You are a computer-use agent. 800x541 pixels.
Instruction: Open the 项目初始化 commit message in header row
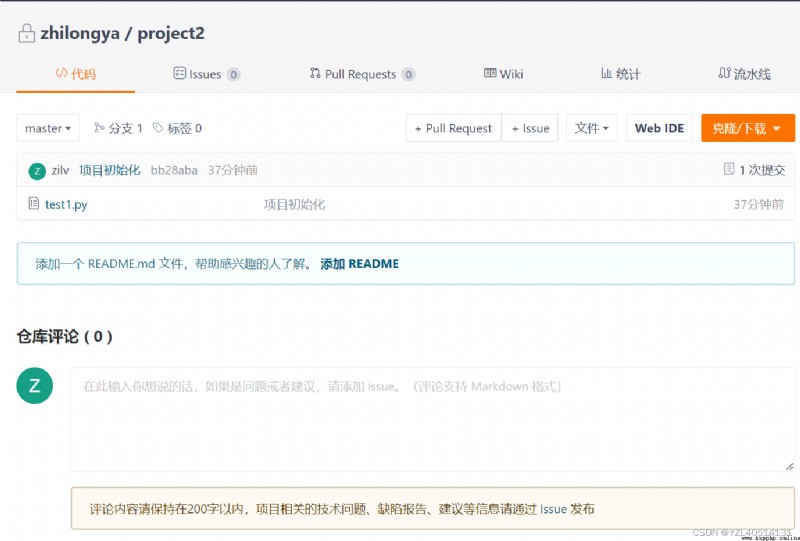[110, 170]
